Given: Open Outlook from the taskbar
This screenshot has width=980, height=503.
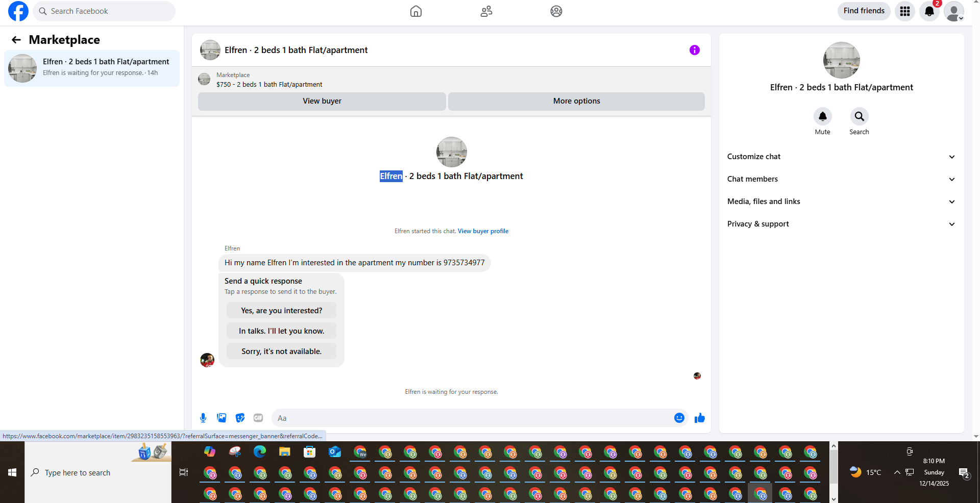Looking at the screenshot, I should (x=335, y=451).
